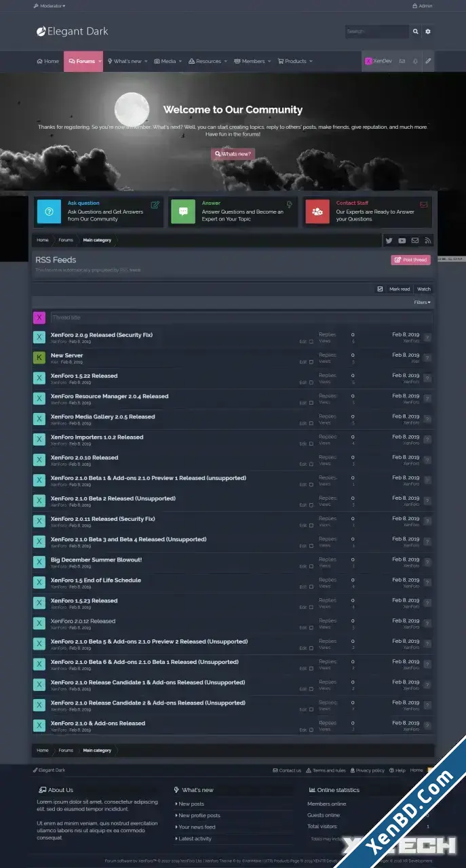Click the Watch link
466x868 pixels.
[424, 289]
